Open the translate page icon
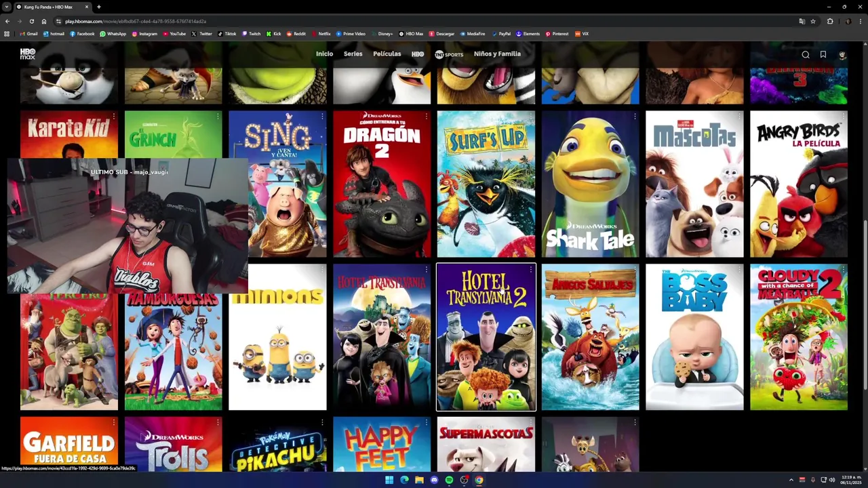 (x=802, y=21)
